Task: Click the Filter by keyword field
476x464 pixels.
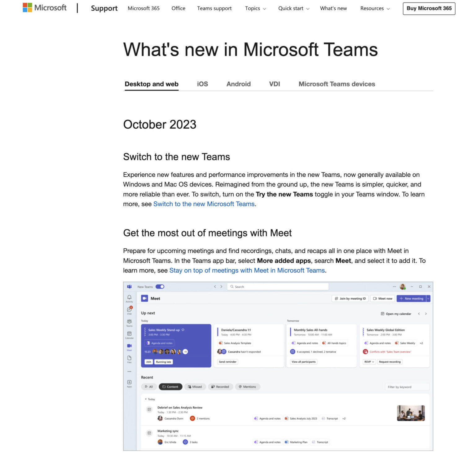Action: click(407, 387)
